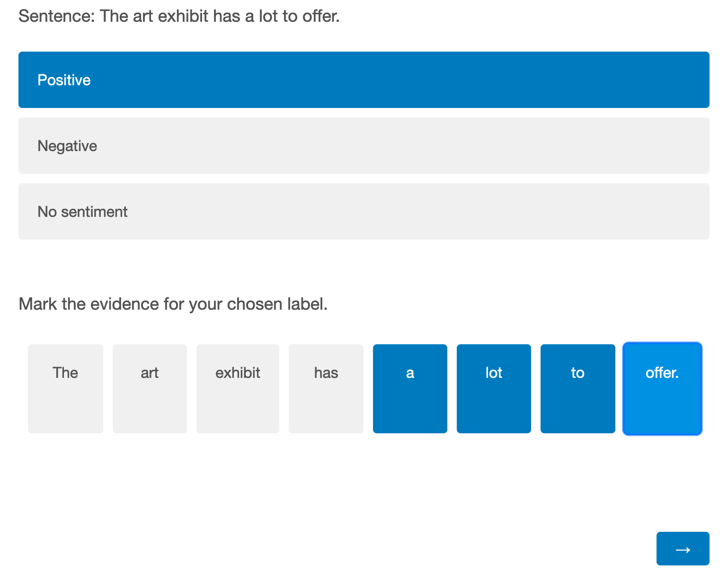Unmark the 'to' evidence tile
This screenshot has height=573, width=728.
[578, 389]
